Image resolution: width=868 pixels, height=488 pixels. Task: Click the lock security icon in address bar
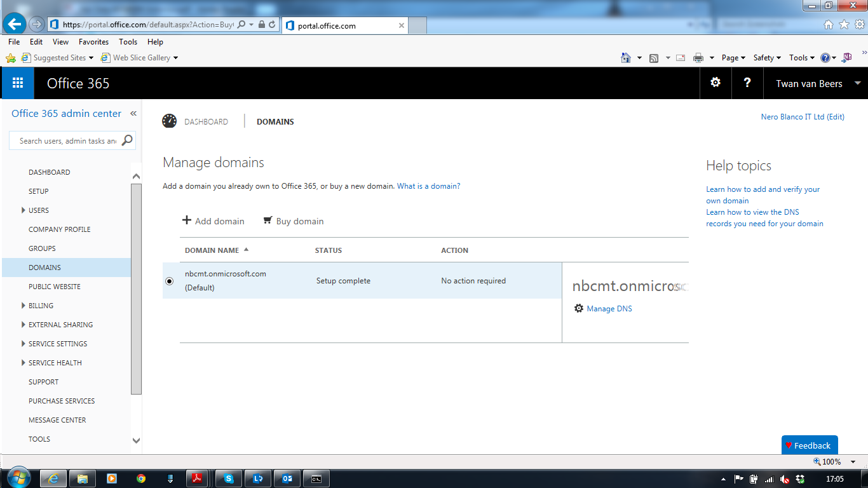[261, 25]
